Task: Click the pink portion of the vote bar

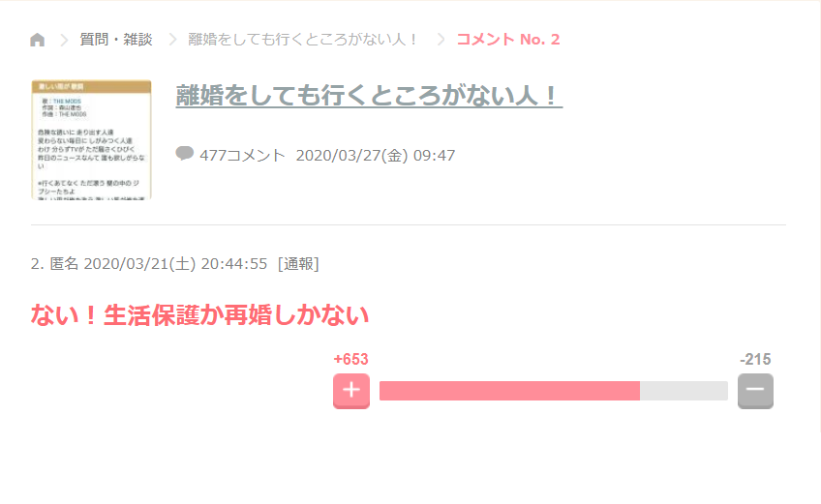Action: click(x=509, y=391)
